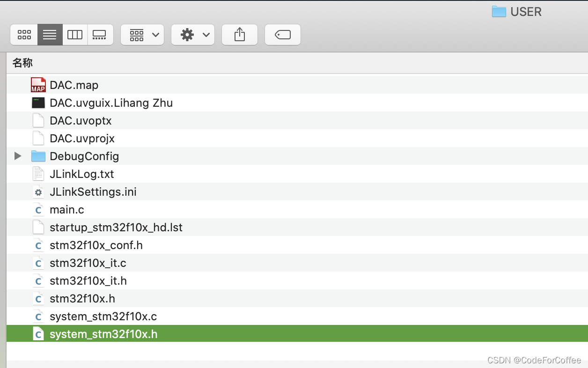The height and width of the screenshot is (368, 588).
Task: Click the DAC.uvguix.Lihang Zhu file icon
Action: 38,103
